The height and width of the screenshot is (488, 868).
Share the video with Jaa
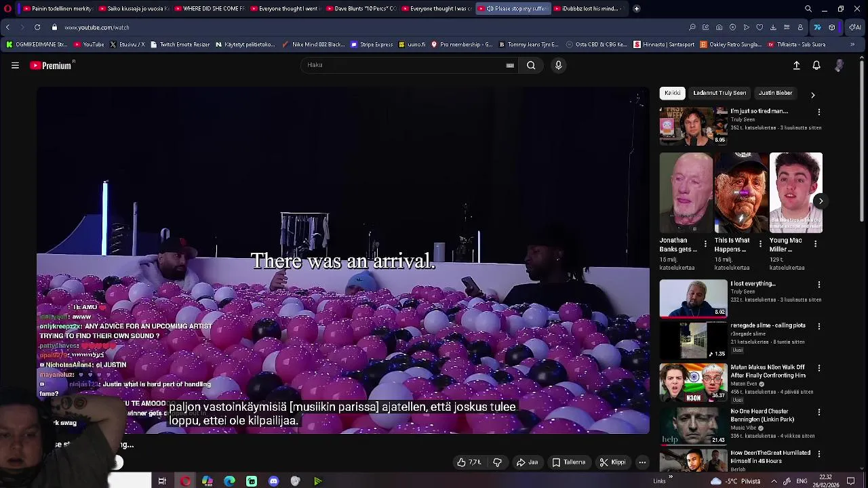click(x=527, y=462)
